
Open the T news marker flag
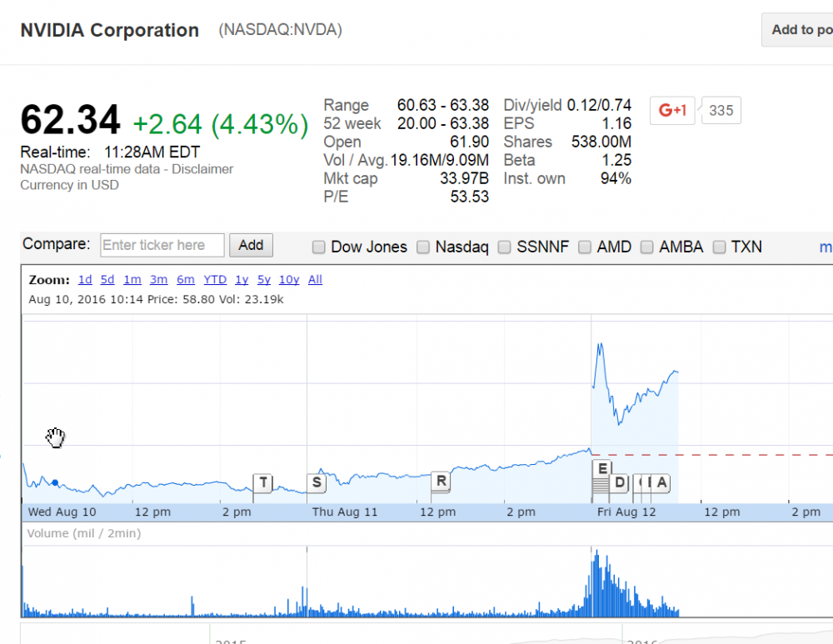pyautogui.click(x=263, y=482)
